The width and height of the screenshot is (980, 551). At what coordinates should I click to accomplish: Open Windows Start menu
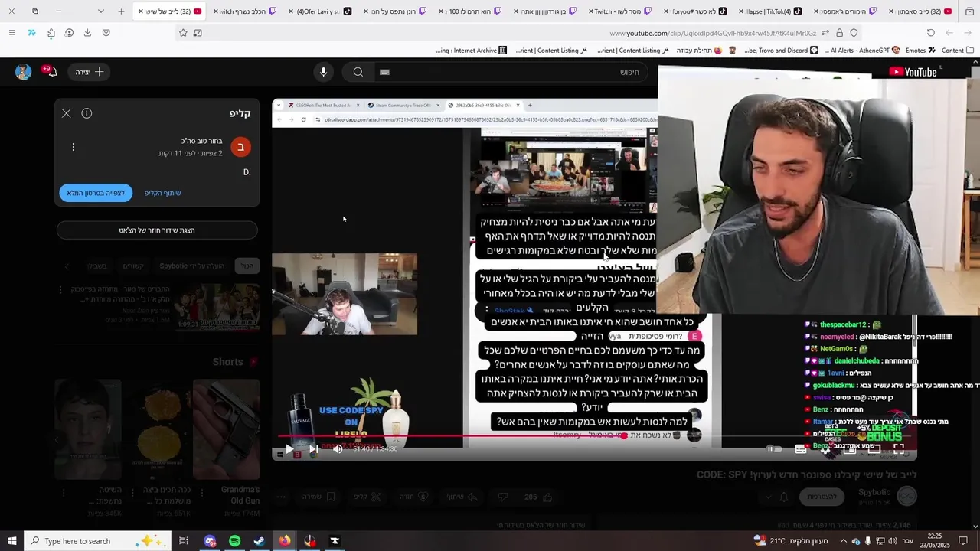11,541
